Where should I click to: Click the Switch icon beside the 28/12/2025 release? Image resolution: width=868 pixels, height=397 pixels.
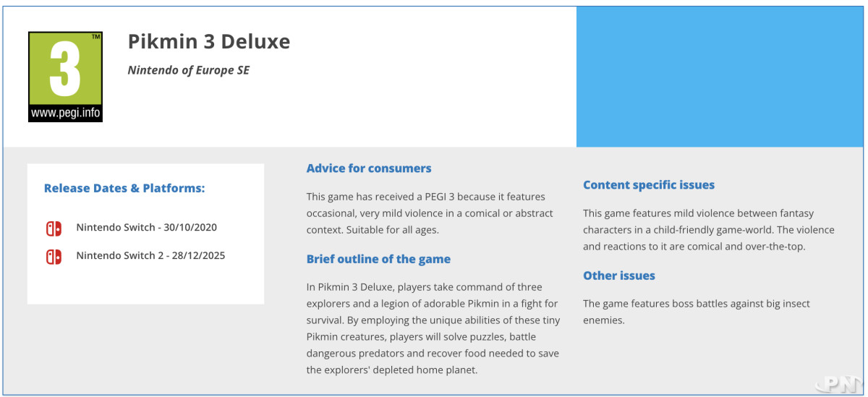(x=54, y=256)
